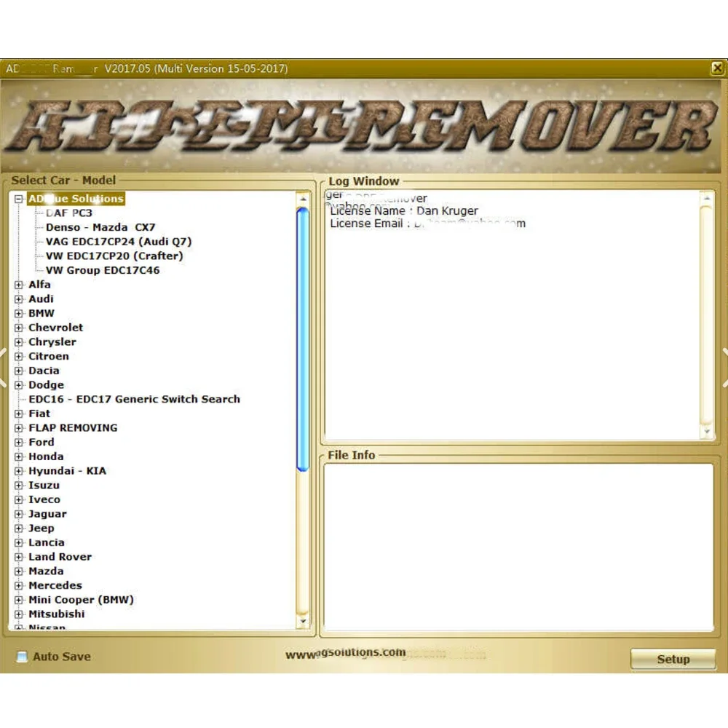Expand the Fiat brand node

click(x=19, y=414)
